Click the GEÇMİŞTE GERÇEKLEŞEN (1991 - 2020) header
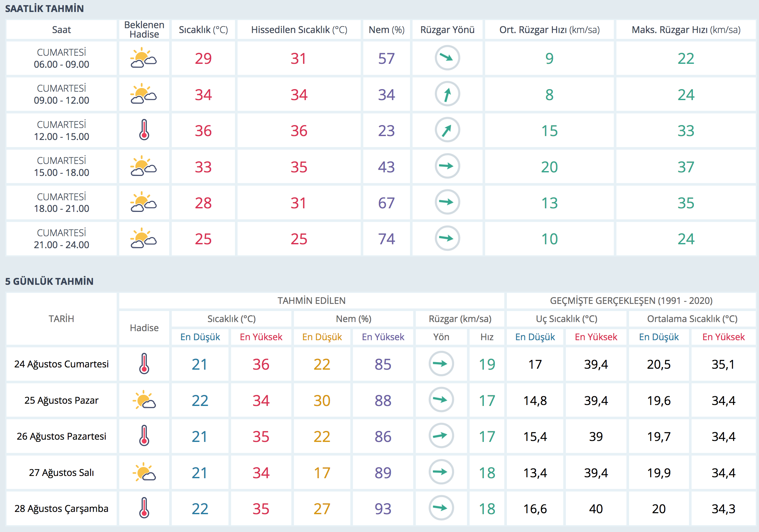Screen dimensions: 759x532 631,300
